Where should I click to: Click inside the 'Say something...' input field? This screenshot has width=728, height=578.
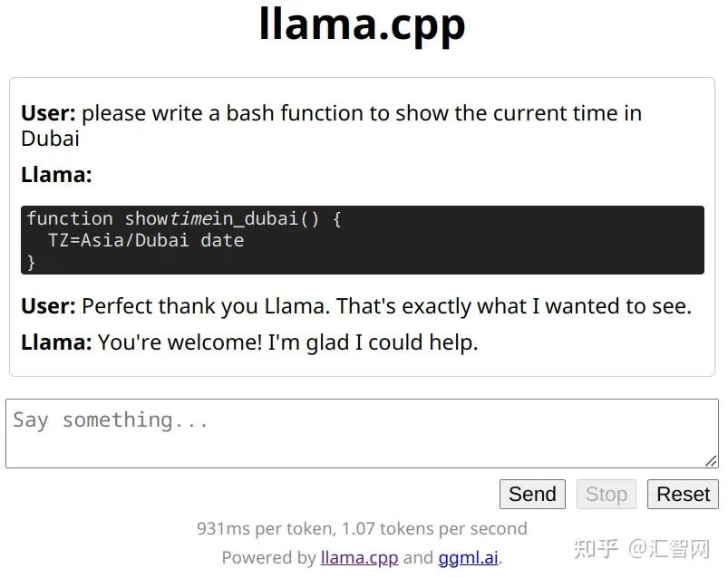point(363,432)
